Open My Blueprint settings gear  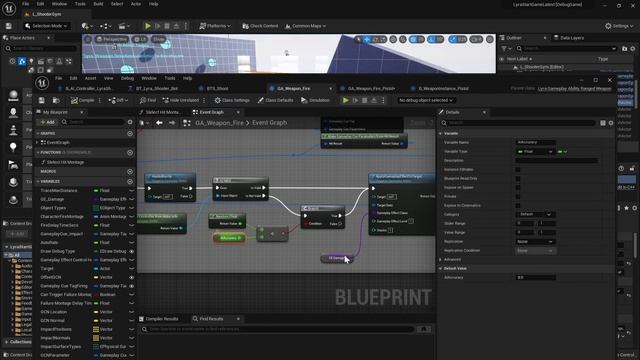click(x=130, y=122)
